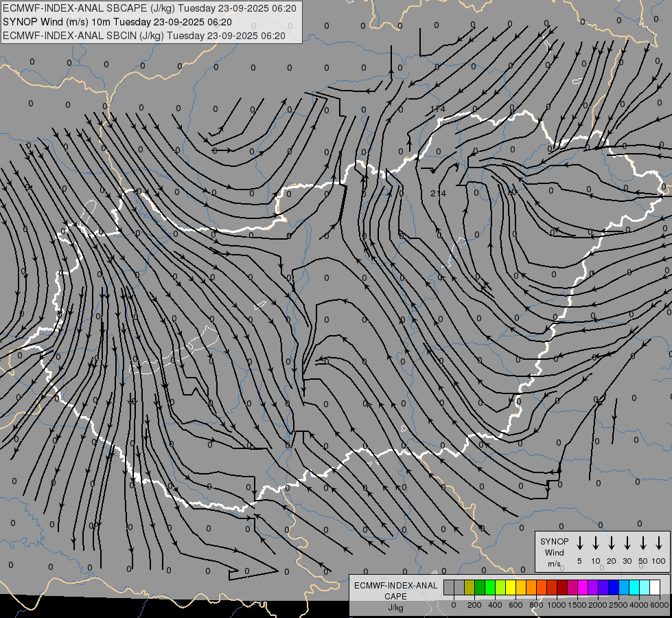Click the J/kg unit label in legend
672x618 pixels.
click(x=395, y=608)
